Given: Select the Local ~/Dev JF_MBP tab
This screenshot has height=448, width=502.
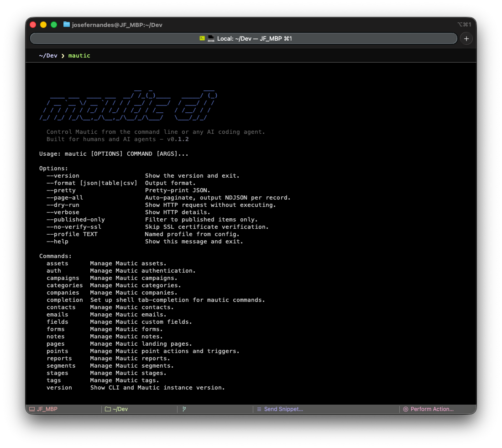Looking at the screenshot, I should (244, 38).
